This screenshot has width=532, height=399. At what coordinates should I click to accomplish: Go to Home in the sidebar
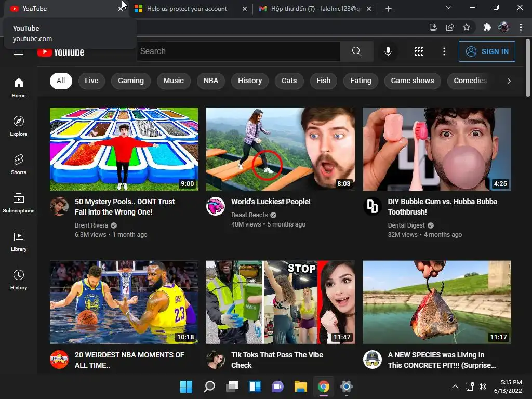point(19,87)
